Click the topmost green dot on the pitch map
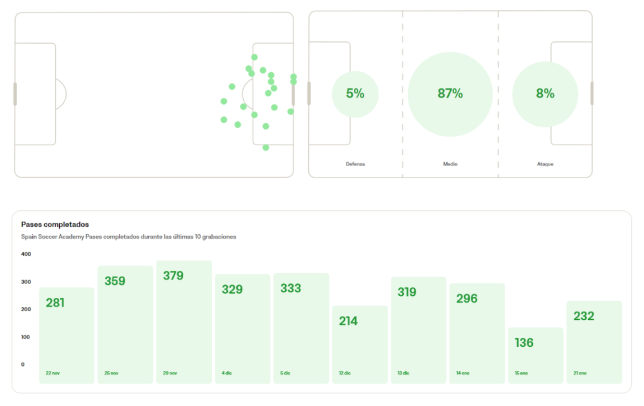This screenshot has height=406, width=644. (255, 57)
